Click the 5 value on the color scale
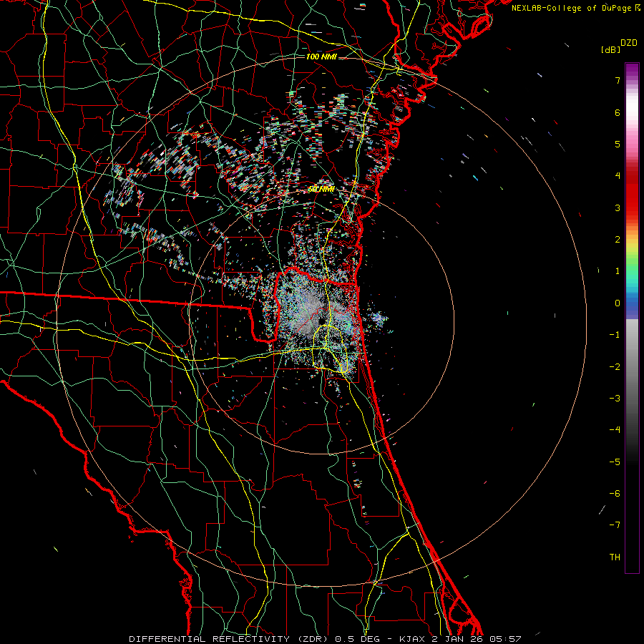Viewport: 644px width, 644px height. click(618, 144)
